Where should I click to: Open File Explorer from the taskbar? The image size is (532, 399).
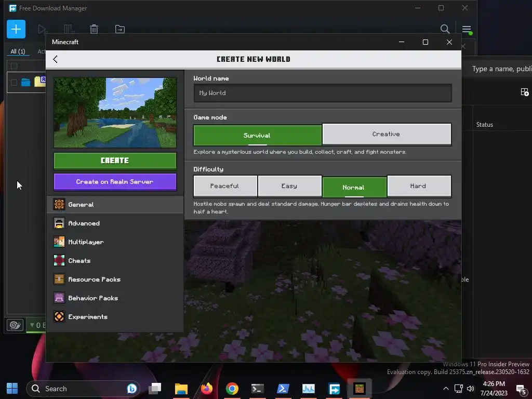(181, 389)
